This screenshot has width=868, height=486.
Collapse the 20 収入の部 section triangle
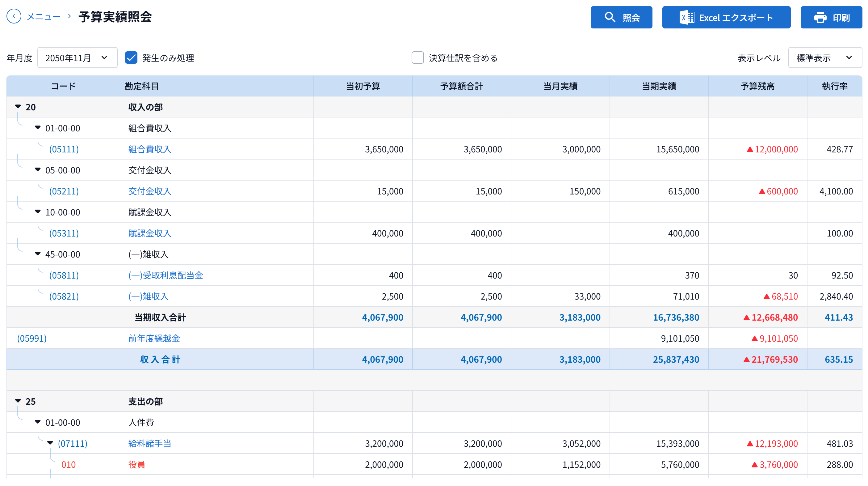[18, 107]
